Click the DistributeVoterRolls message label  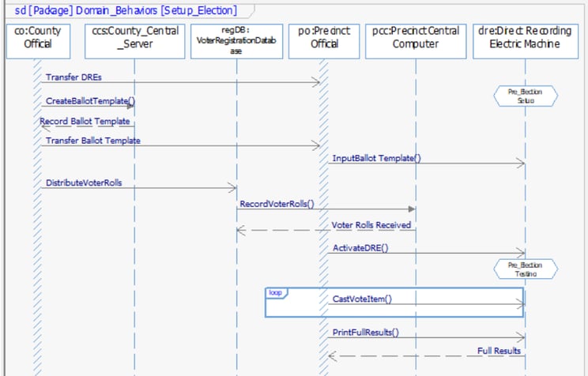coord(84,183)
